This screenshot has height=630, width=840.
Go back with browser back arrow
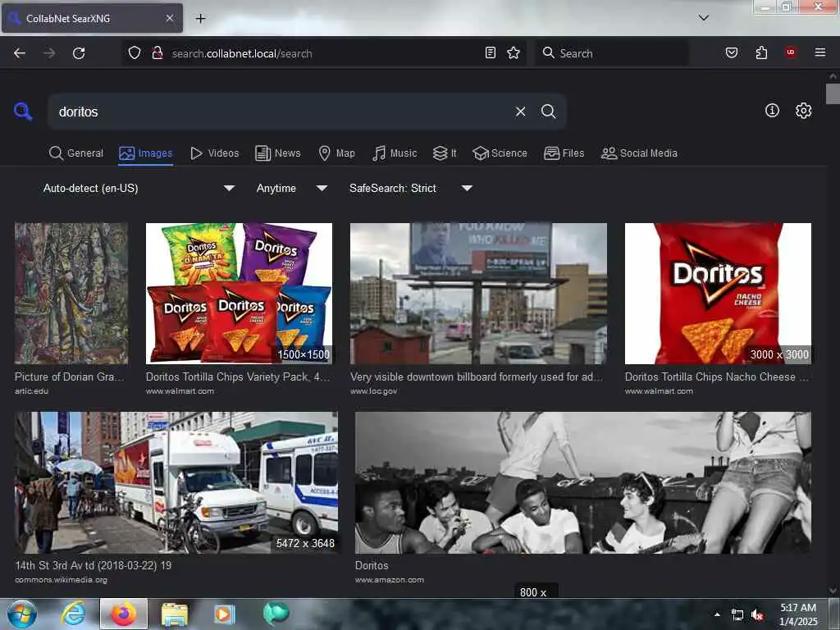click(x=20, y=53)
